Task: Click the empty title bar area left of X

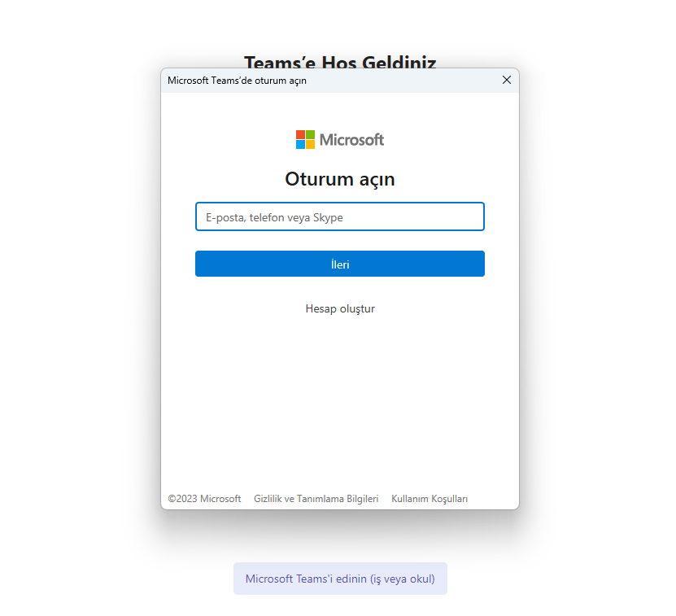Action: 407,81
